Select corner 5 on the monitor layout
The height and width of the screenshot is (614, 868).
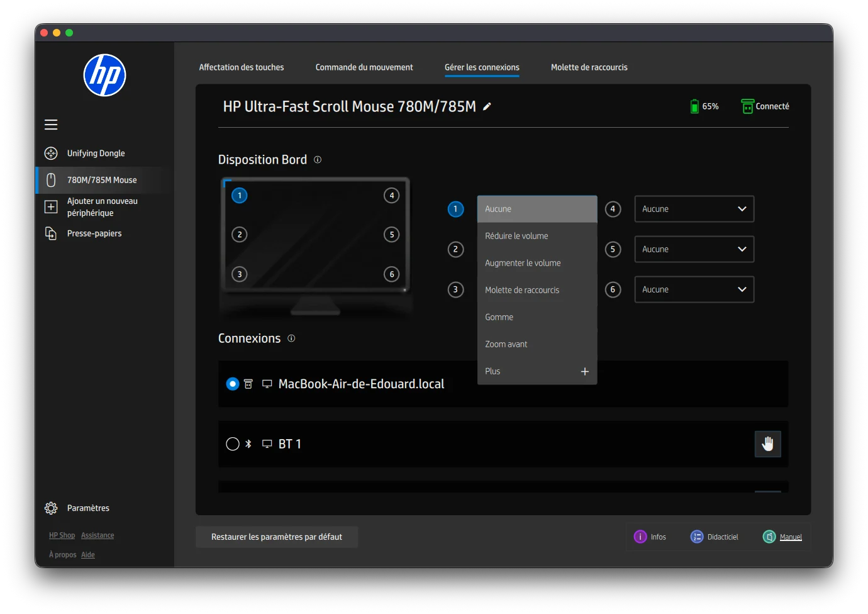click(x=391, y=235)
